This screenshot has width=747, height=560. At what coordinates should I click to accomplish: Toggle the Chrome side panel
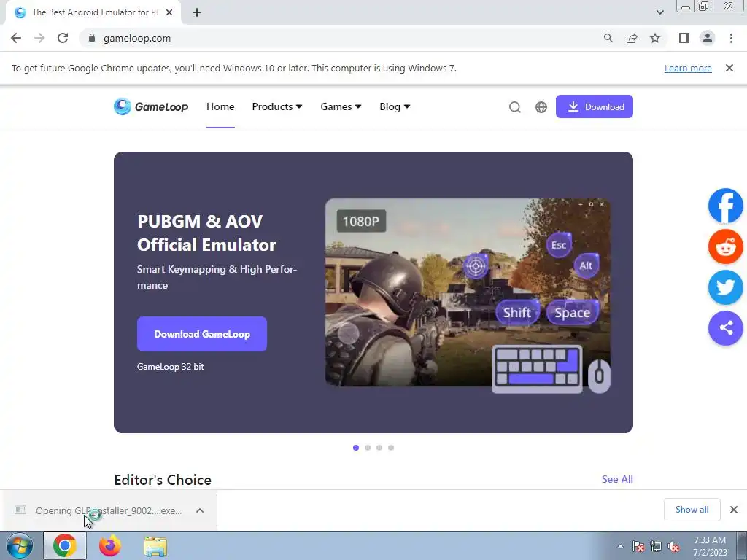[684, 38]
